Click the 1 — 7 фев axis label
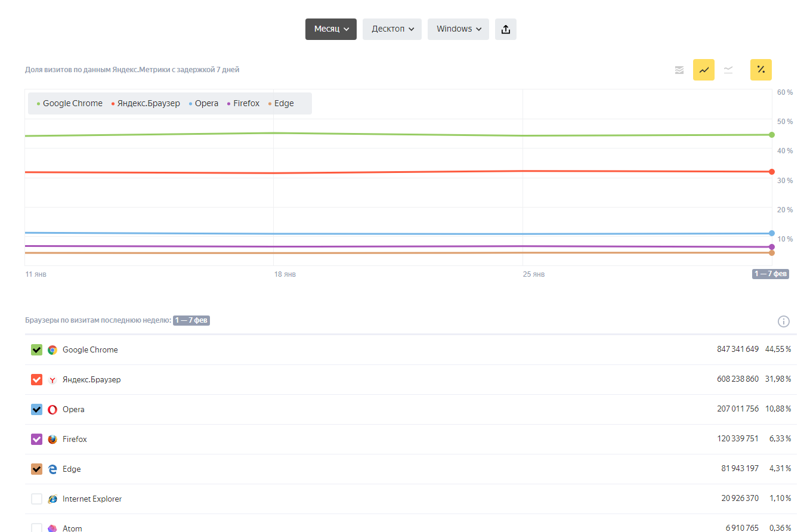Screen dimensions: 810x532 point(771,274)
